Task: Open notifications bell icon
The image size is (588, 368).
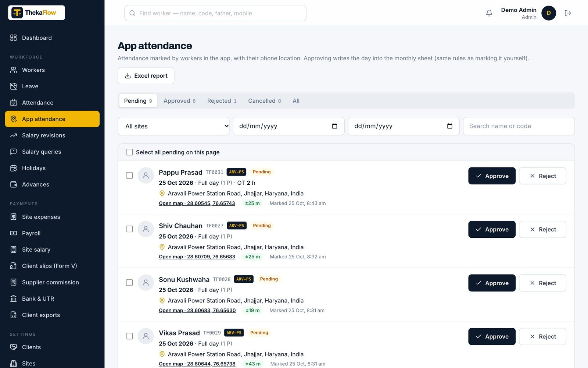Action: pos(489,13)
